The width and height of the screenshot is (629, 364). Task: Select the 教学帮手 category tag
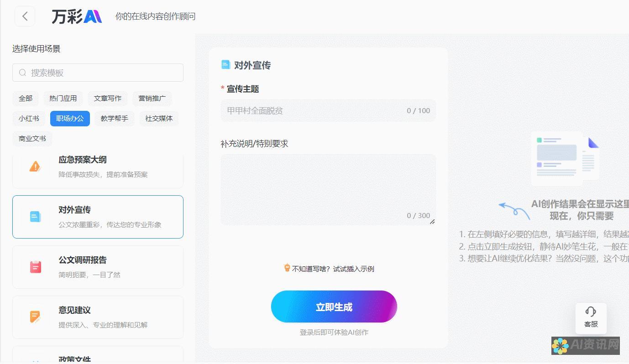[115, 118]
